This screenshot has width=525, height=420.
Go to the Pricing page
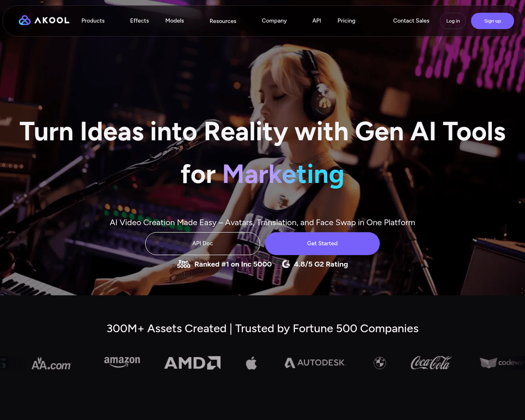[346, 21]
